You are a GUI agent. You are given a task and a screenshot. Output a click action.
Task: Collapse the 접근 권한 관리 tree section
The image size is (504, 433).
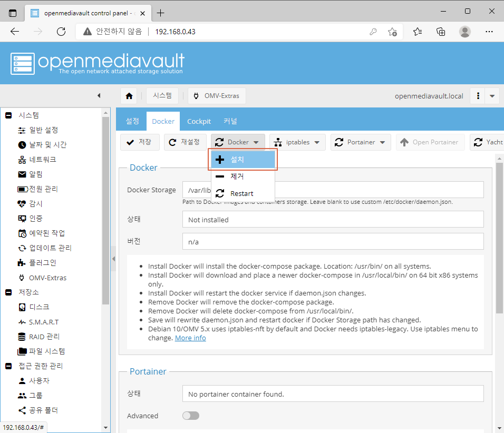click(x=8, y=366)
